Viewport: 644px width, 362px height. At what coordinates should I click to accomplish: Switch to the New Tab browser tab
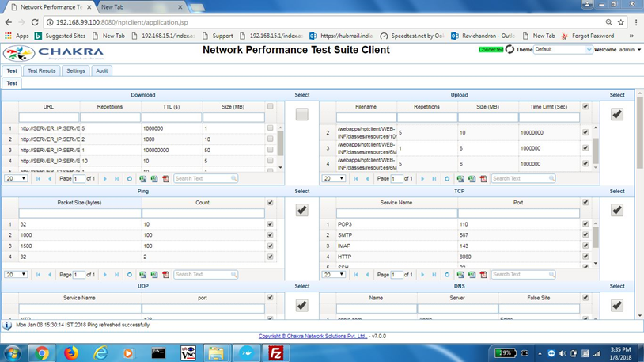[x=140, y=7]
